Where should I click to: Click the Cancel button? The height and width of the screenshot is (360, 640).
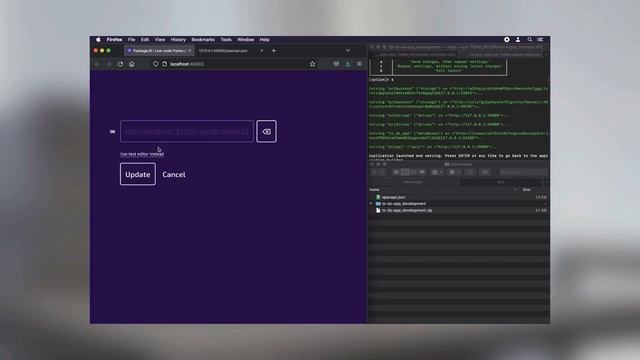tap(174, 174)
